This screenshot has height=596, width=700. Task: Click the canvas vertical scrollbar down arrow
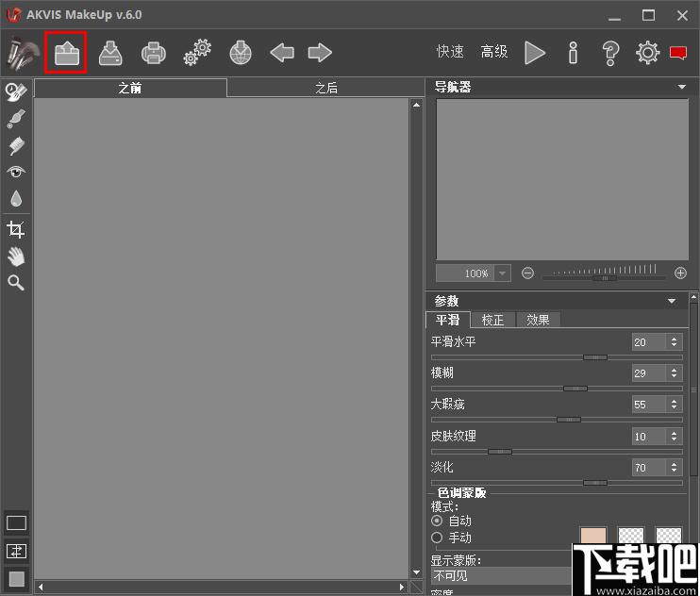pyautogui.click(x=416, y=572)
